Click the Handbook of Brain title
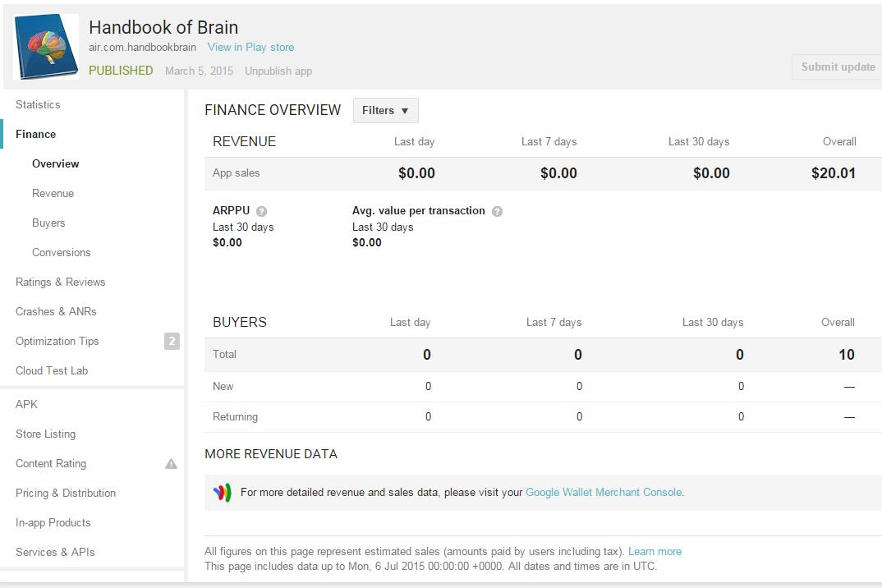 163,27
